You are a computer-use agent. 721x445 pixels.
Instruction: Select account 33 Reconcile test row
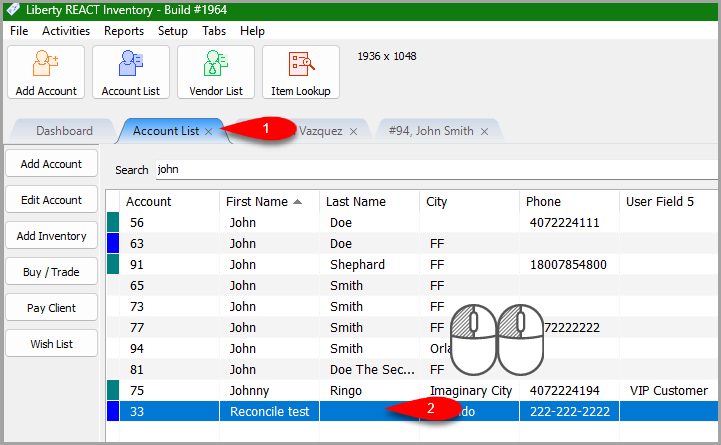click(x=412, y=411)
